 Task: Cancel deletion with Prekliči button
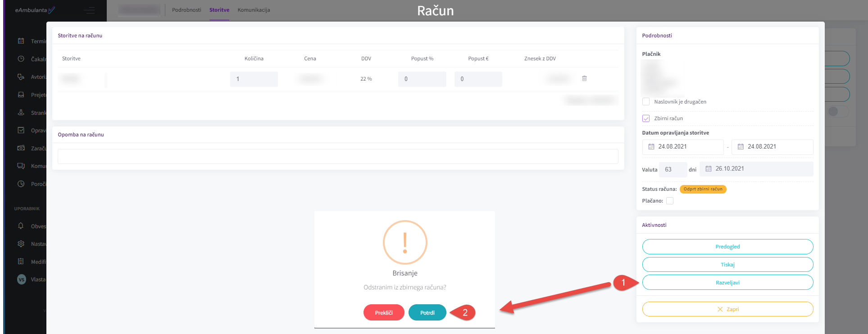pos(384,313)
